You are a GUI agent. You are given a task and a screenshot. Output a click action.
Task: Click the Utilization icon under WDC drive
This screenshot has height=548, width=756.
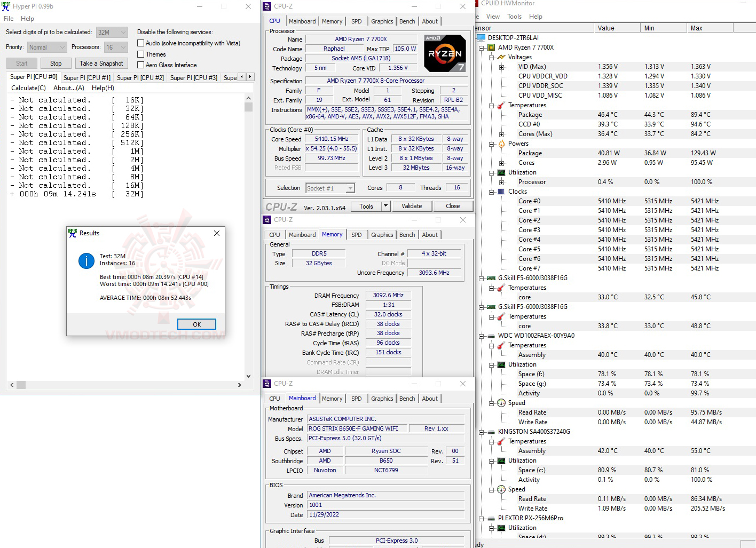(501, 364)
